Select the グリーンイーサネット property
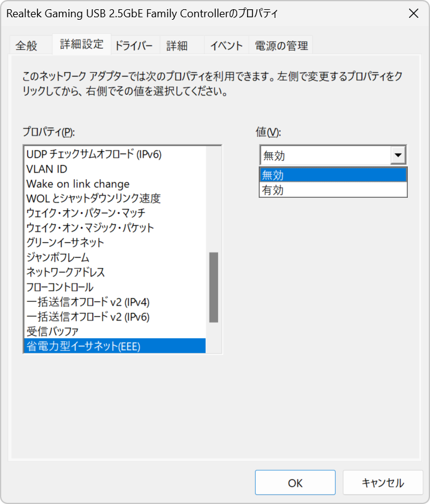This screenshot has width=430, height=504. click(65, 243)
